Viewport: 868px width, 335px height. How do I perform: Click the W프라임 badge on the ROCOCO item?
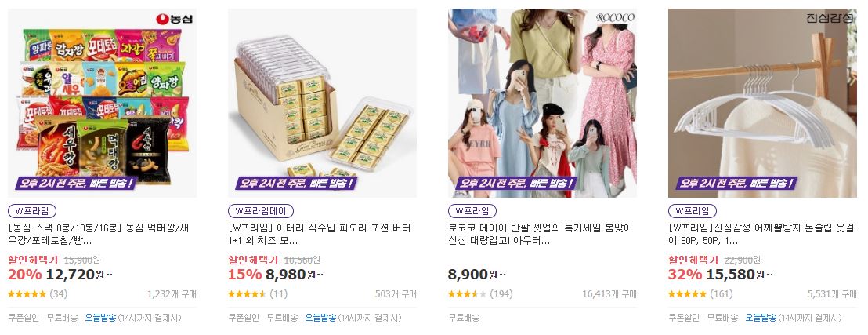coord(472,211)
